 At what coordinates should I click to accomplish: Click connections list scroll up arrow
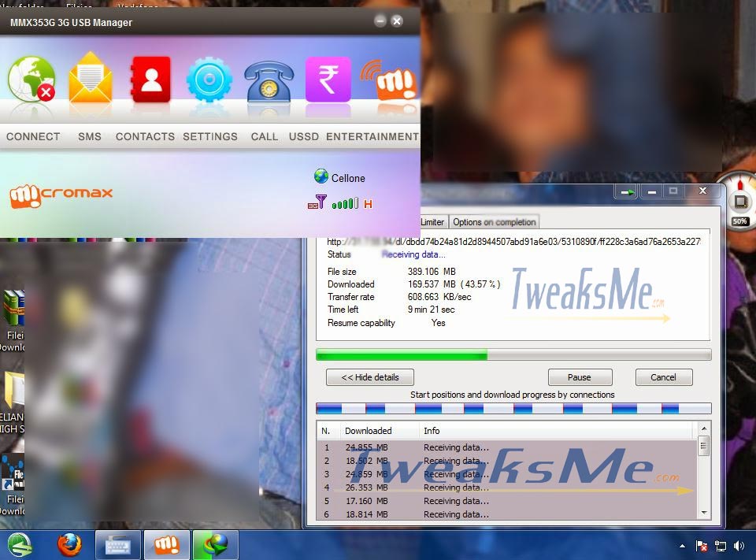[704, 428]
